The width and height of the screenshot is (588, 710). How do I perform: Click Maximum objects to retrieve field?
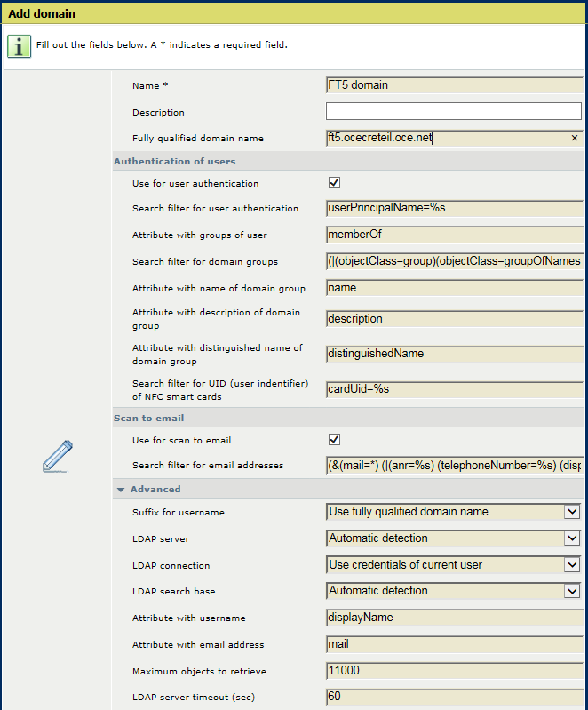455,671
